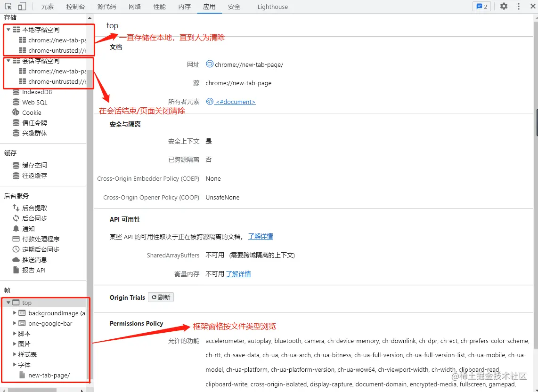
Task: Collapse the top frame node
Action: click(x=8, y=303)
